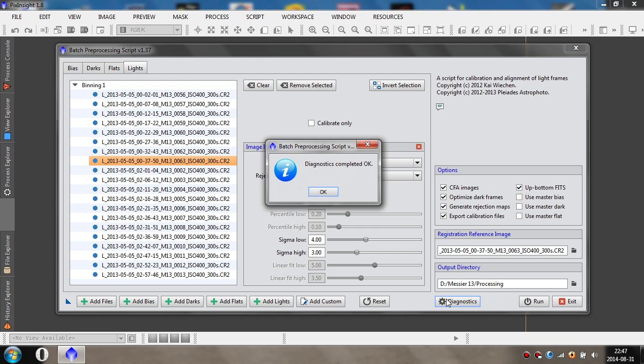Click the network signal tray icon
This screenshot has height=364, width=644.
point(561,355)
